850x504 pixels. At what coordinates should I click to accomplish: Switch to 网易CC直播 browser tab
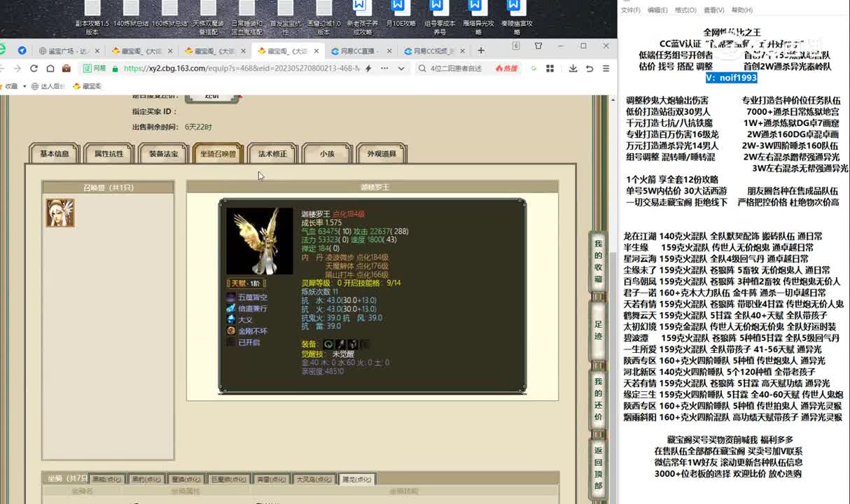click(x=360, y=51)
